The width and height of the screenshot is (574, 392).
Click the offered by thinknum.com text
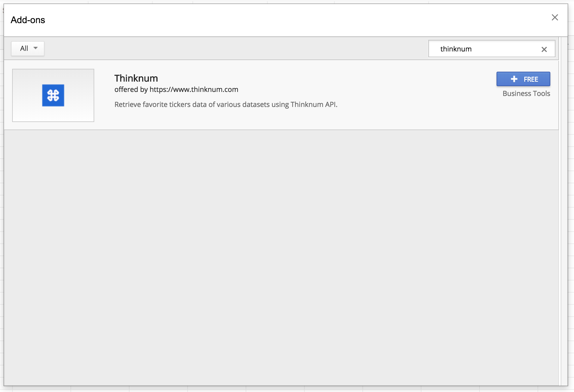(x=176, y=90)
